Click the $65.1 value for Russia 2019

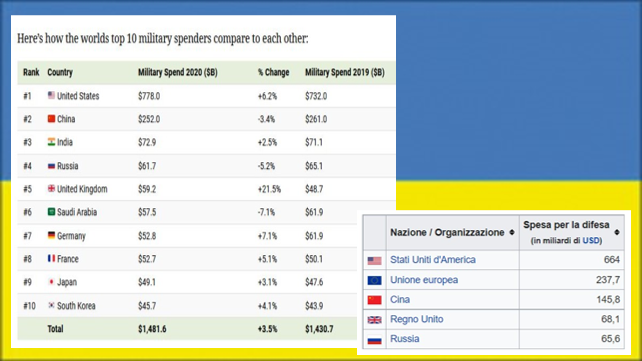click(314, 166)
